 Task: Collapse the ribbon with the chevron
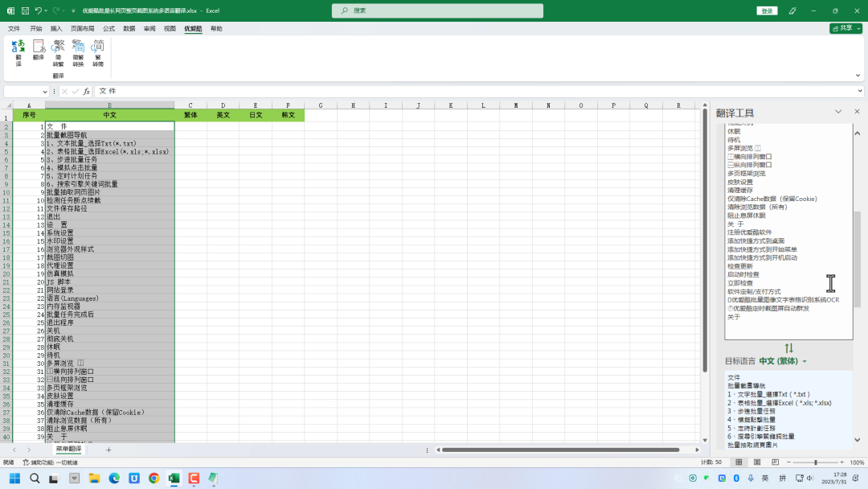tap(858, 76)
